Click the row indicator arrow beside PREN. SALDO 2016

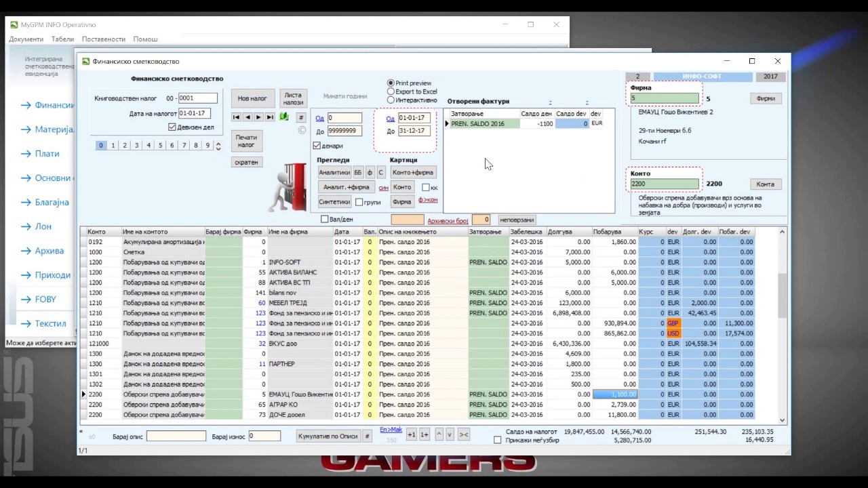click(x=447, y=124)
